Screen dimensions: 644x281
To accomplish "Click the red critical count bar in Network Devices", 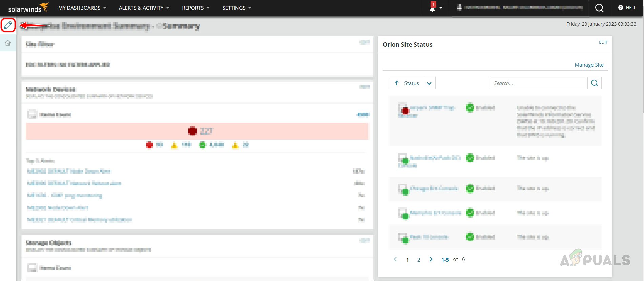I will 197,131.
